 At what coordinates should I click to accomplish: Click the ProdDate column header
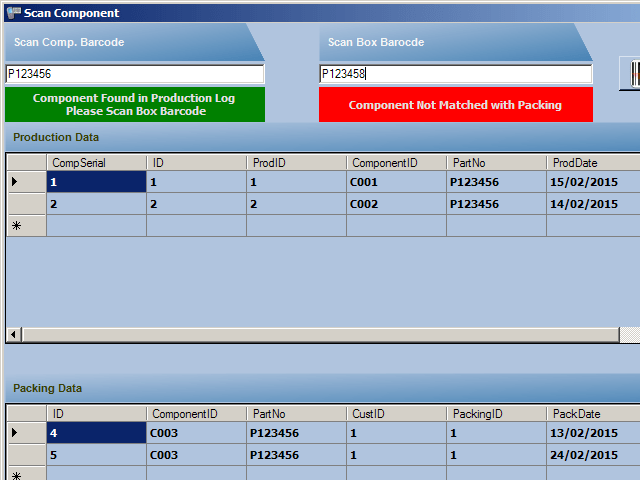592,162
